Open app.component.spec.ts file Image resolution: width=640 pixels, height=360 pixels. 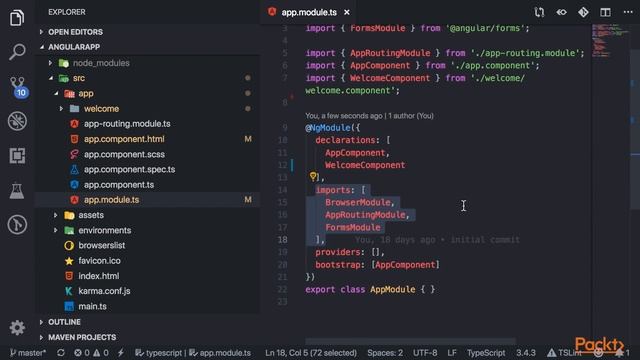pyautogui.click(x=129, y=169)
